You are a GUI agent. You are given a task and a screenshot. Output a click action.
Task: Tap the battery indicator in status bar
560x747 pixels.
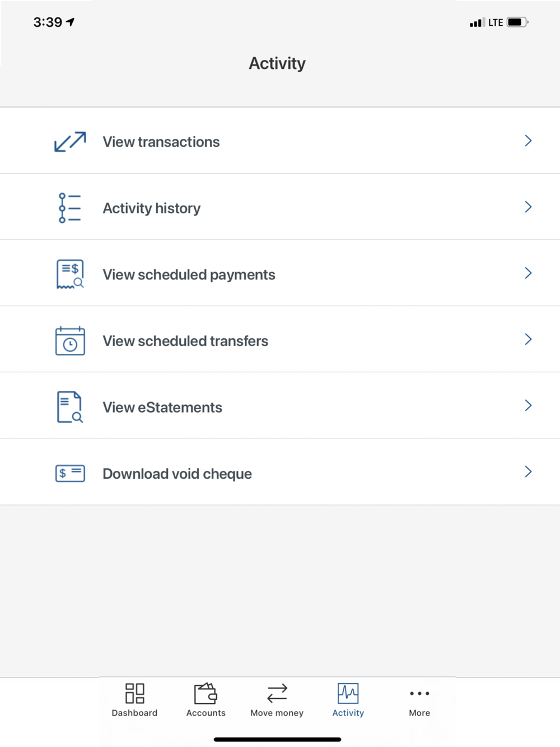(517, 22)
